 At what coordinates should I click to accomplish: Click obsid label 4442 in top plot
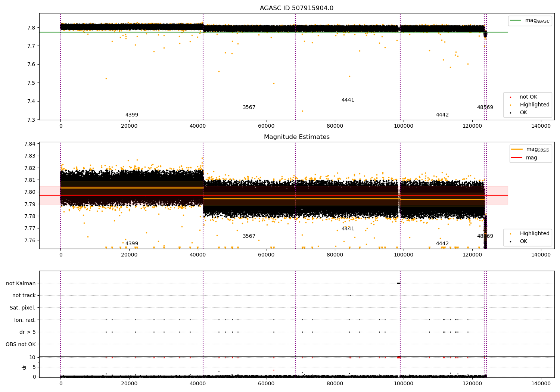coord(442,115)
